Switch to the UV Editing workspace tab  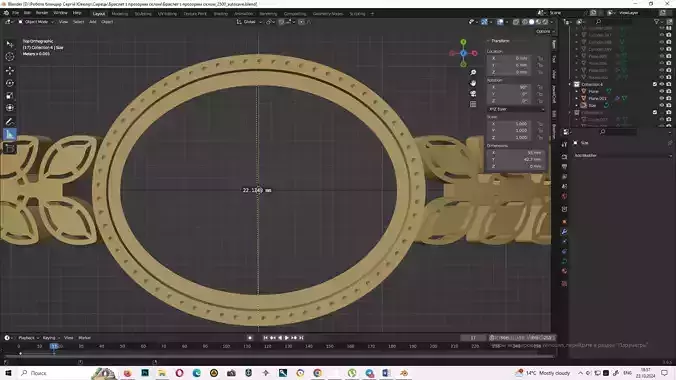tap(167, 14)
